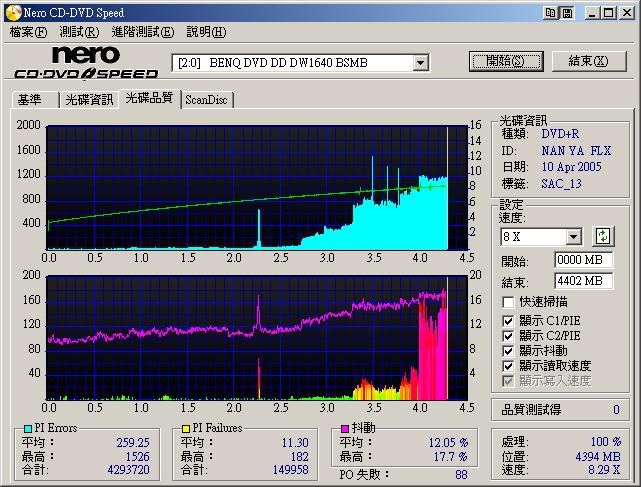Toggle the 快速掃描 quick scan checkbox
641x487 pixels.
point(508,302)
